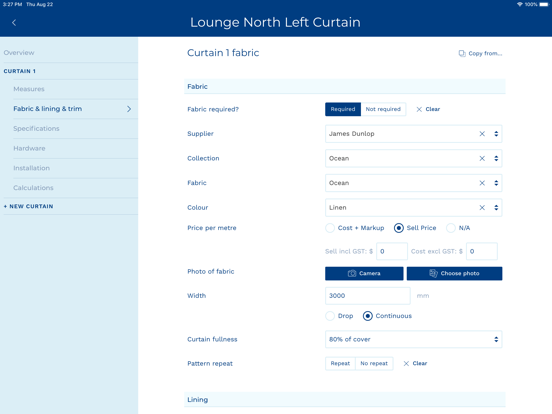Open the Camera for fabric photo

click(364, 274)
